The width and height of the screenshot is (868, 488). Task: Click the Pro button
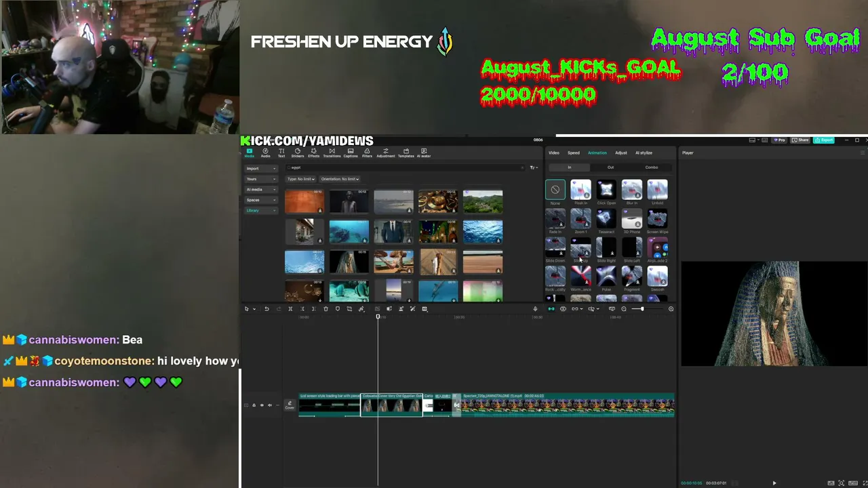tap(781, 140)
